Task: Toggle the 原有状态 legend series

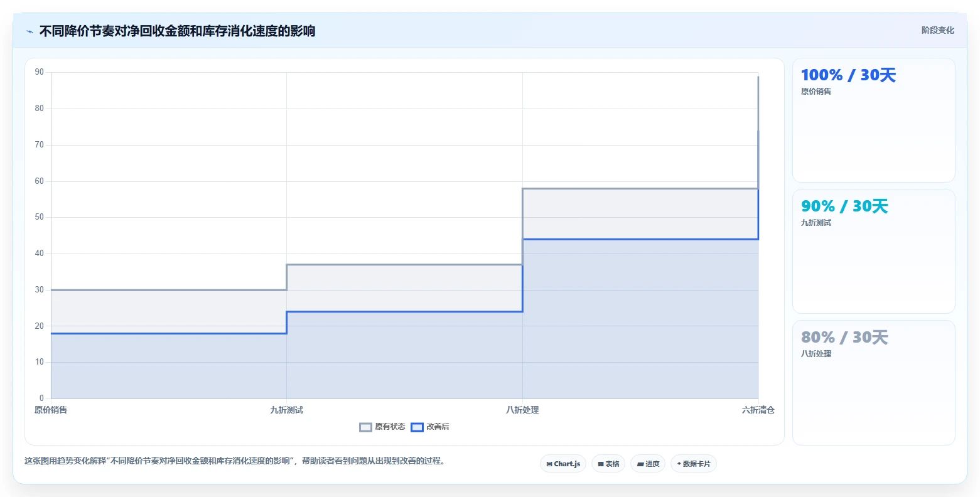Action: 382,427
